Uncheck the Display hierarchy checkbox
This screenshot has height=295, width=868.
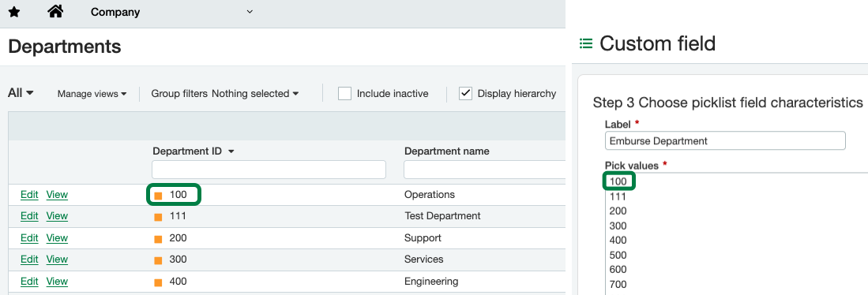click(x=465, y=93)
